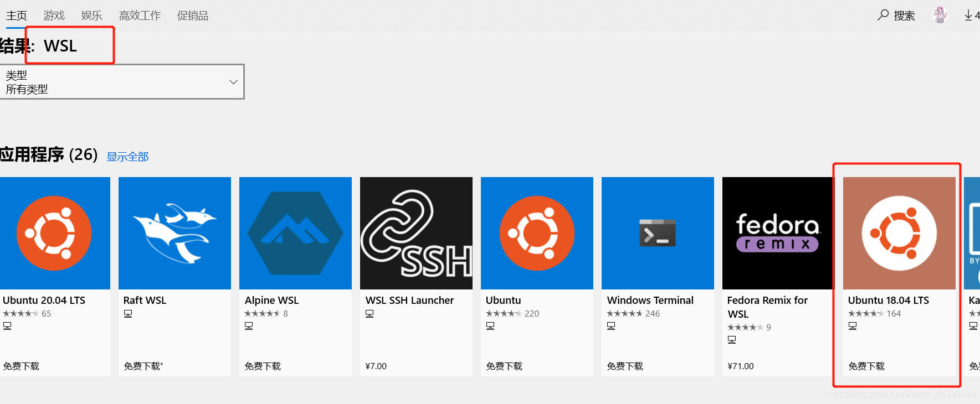This screenshot has height=404, width=980.
Task: Click 免费下载 under Windows Terminal
Action: 625,366
